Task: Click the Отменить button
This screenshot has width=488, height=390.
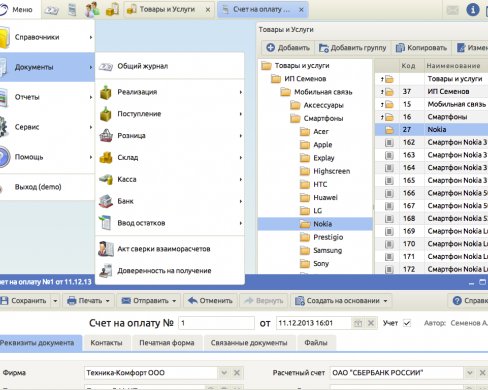Action: pos(210,301)
